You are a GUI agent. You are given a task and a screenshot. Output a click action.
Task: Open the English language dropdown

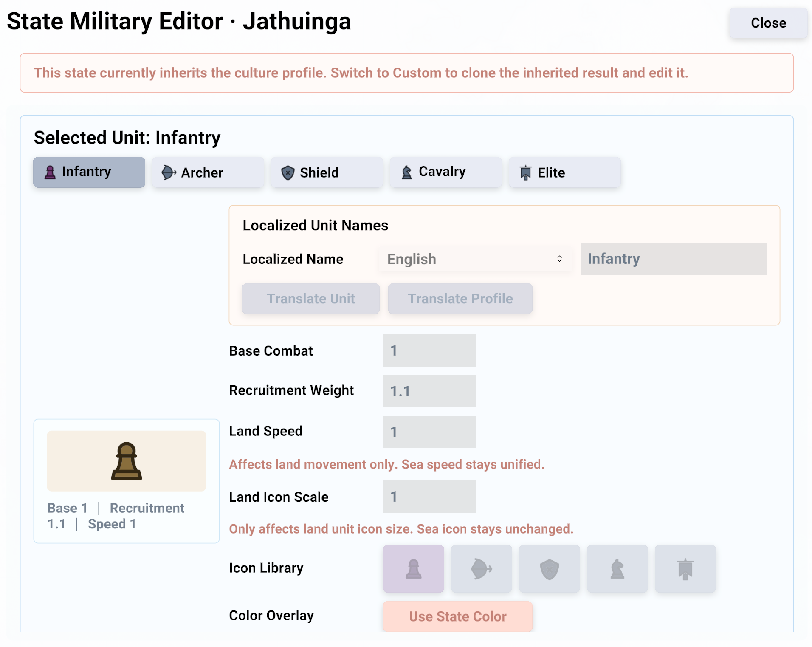coord(475,259)
